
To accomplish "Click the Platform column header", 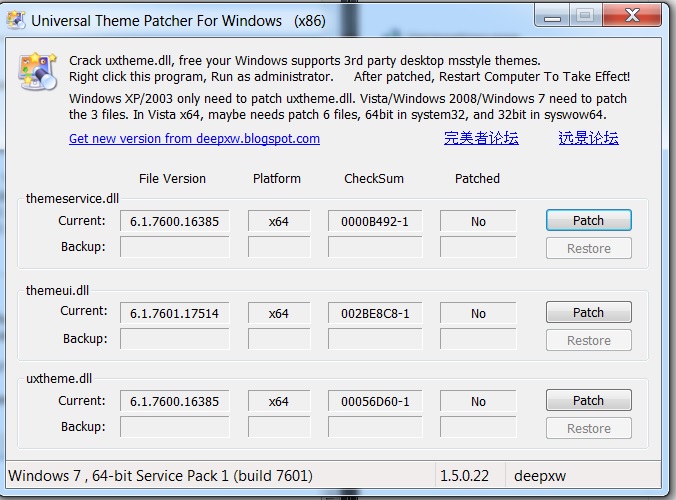I will click(x=277, y=178).
